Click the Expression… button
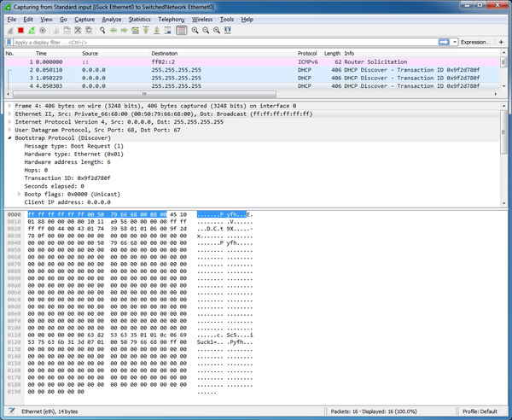 [475, 41]
